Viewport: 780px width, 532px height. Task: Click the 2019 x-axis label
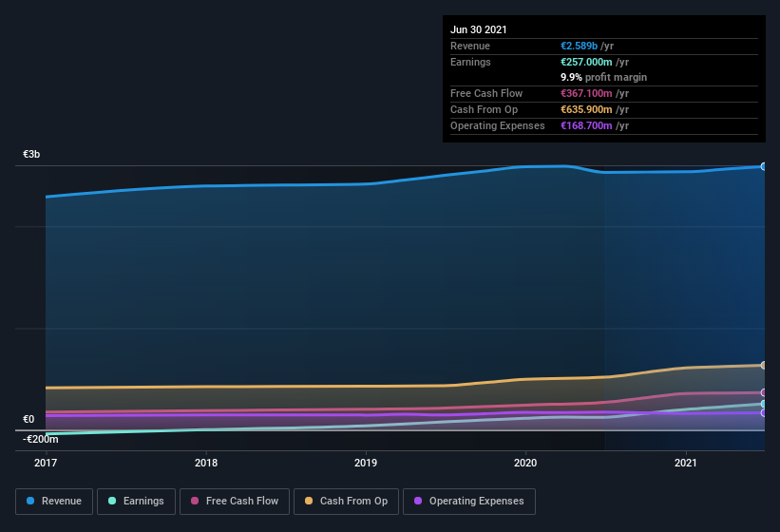(366, 463)
